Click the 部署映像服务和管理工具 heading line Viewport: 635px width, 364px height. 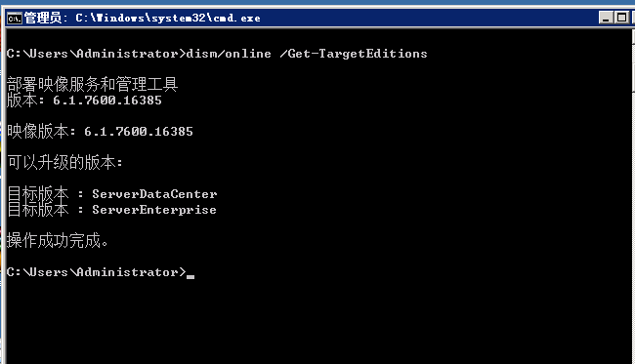[x=93, y=84]
